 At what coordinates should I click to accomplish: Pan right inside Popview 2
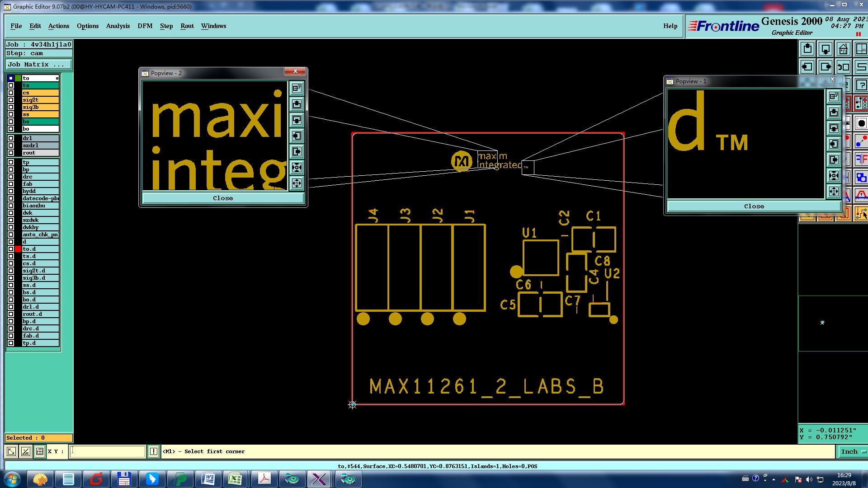click(x=297, y=152)
